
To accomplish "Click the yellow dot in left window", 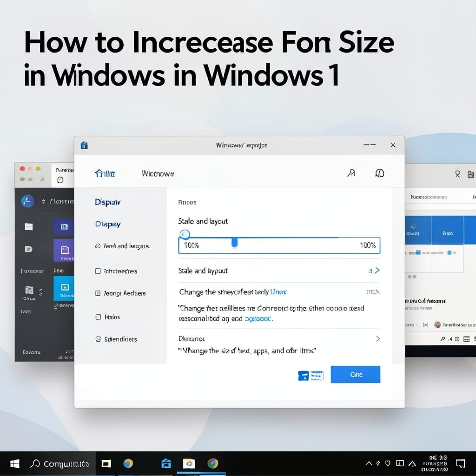I will coord(30,168).
